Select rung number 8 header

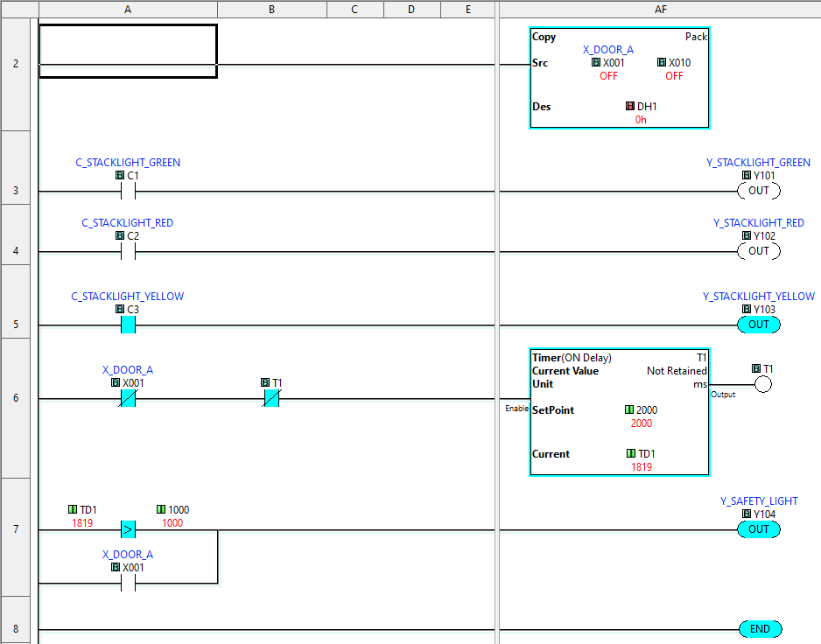coord(16,620)
